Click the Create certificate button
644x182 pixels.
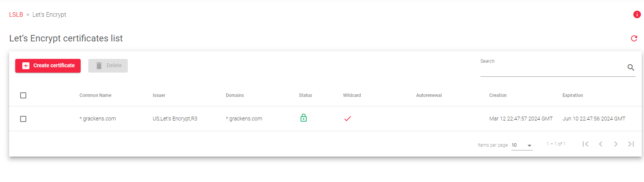(48, 66)
